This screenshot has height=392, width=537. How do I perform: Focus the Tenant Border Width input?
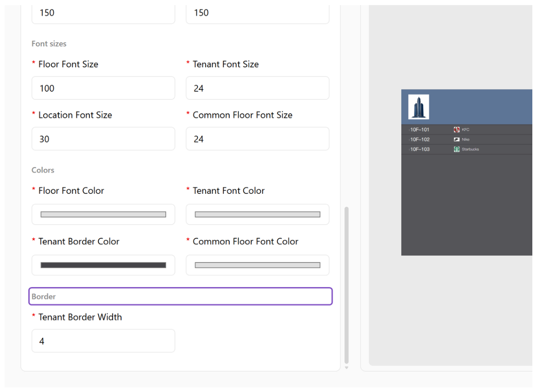(103, 341)
